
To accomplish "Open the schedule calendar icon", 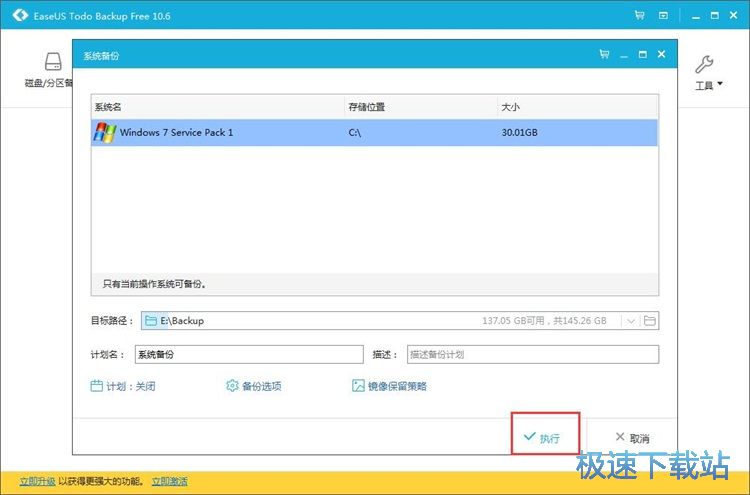I will click(x=97, y=385).
